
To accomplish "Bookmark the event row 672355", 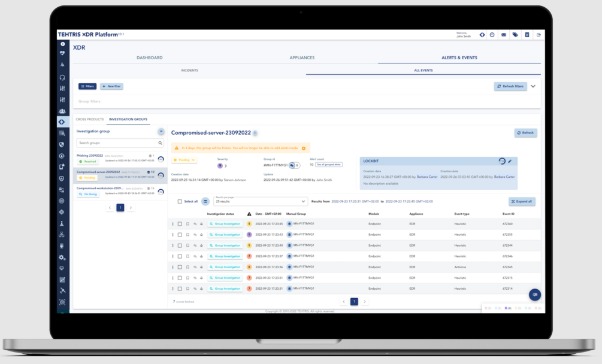I will click(x=187, y=235).
